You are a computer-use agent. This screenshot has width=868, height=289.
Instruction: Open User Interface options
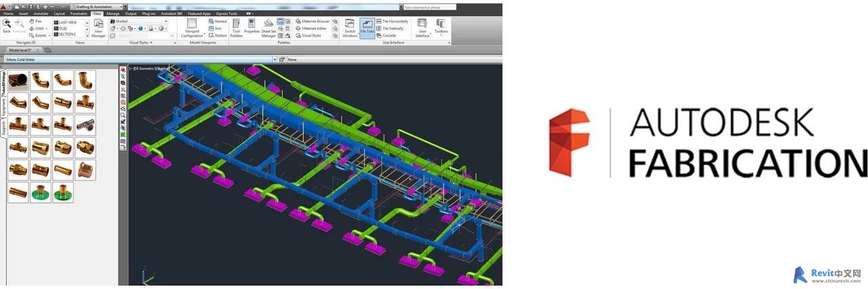(422, 27)
